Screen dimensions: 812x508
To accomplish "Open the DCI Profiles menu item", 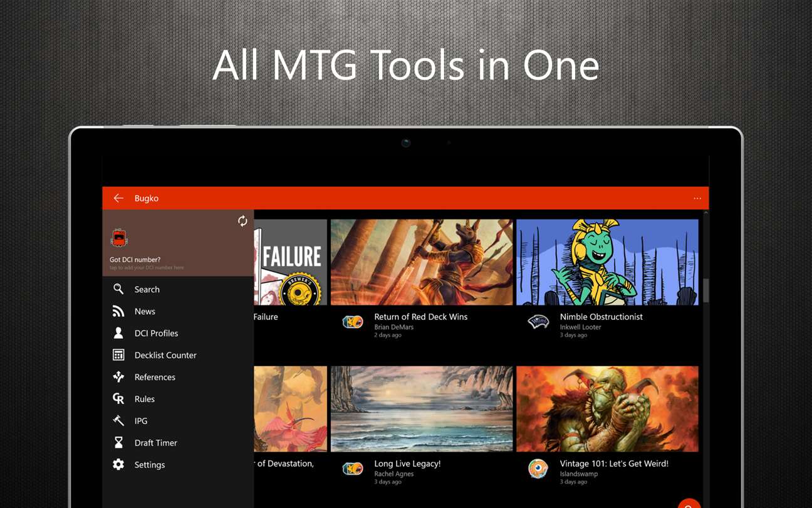I will (178, 333).
